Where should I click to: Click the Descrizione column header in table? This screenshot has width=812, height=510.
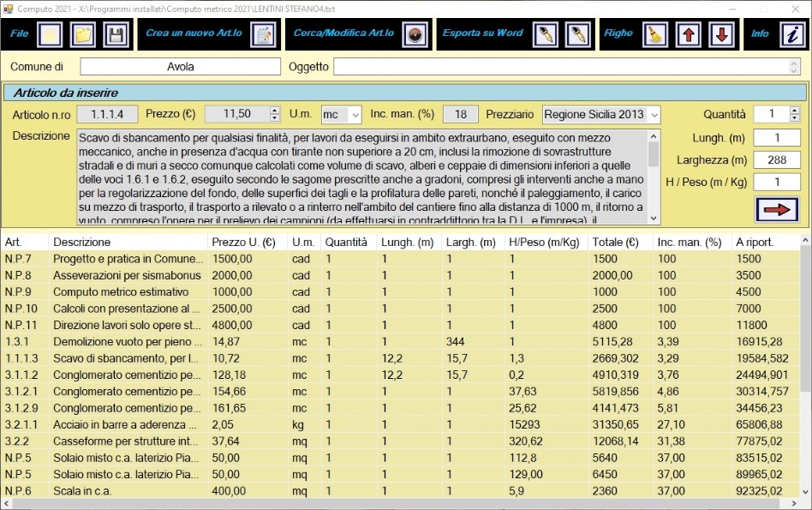[x=128, y=242]
